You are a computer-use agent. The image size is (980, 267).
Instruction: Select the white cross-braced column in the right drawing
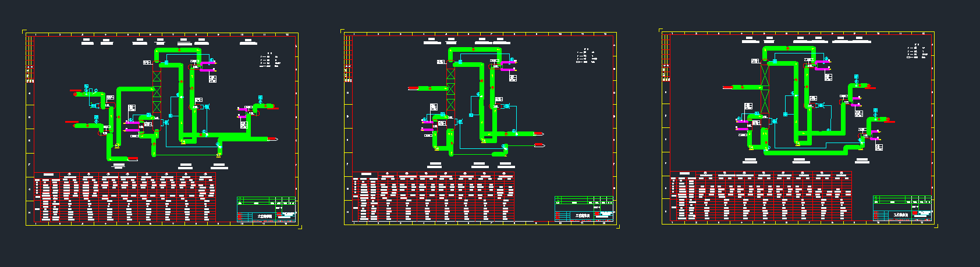point(765,88)
